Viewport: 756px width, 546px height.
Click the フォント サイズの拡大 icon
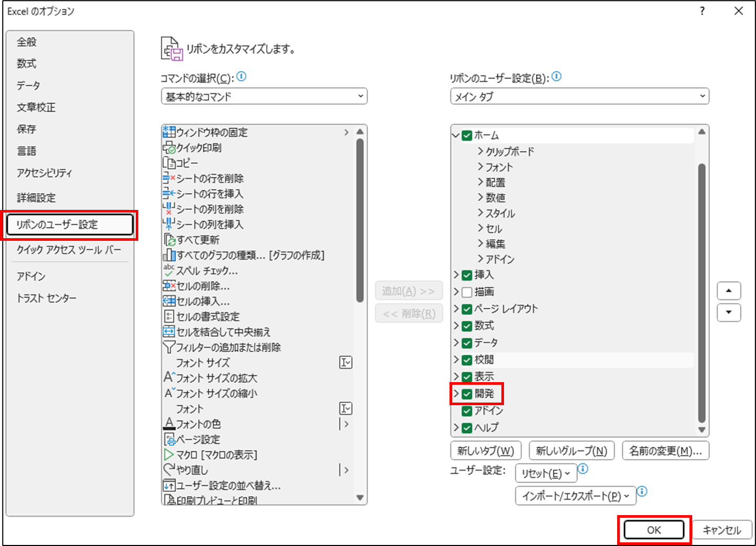pyautogui.click(x=169, y=377)
